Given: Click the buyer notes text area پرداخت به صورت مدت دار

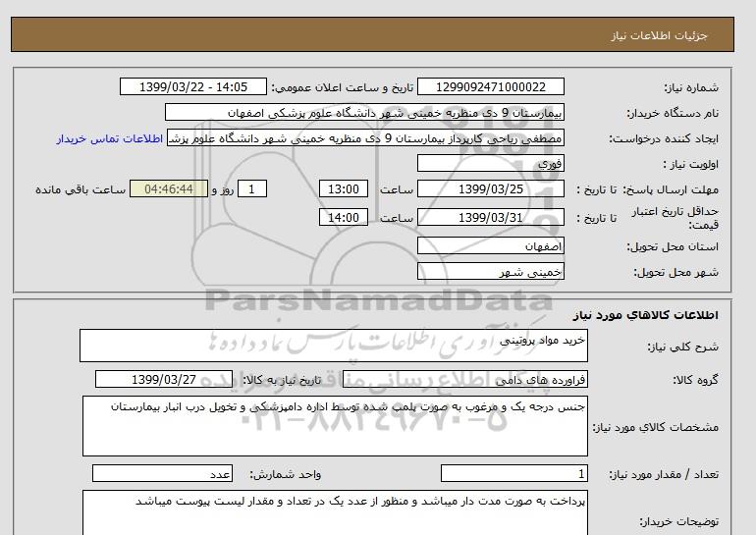Looking at the screenshot, I should tap(335, 512).
